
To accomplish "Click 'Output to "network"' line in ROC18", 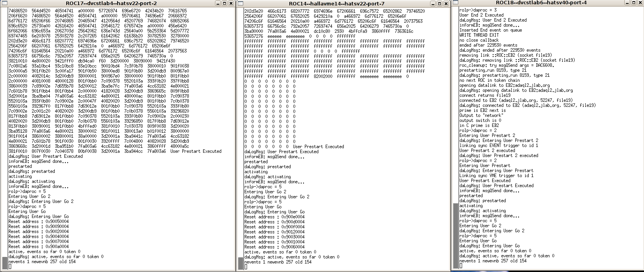I will click(481, 115).
